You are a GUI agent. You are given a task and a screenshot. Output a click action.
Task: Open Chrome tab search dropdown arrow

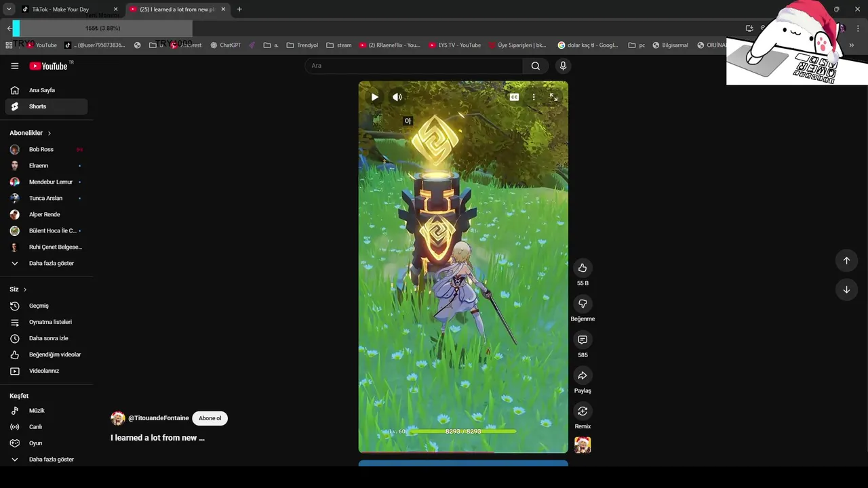[9, 9]
